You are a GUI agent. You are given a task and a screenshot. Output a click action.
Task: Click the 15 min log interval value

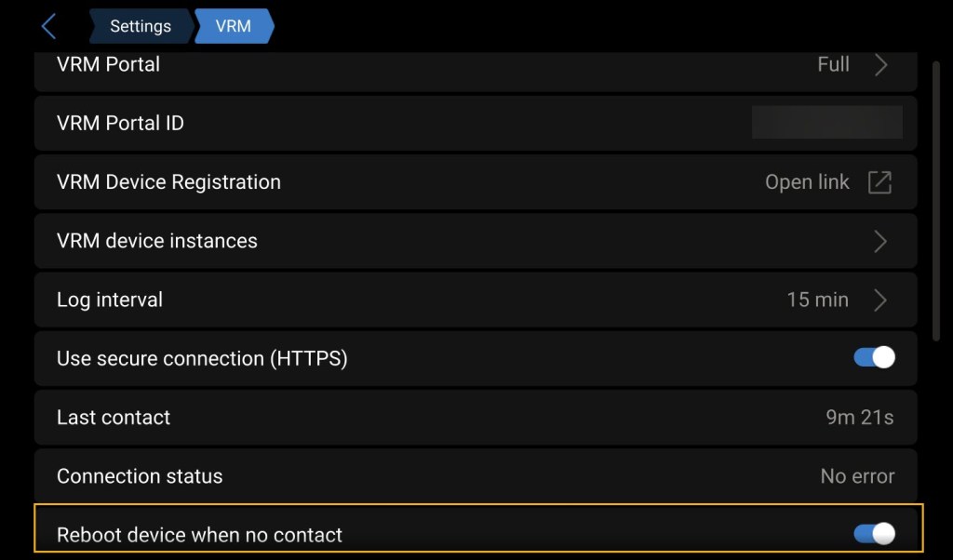pos(817,300)
